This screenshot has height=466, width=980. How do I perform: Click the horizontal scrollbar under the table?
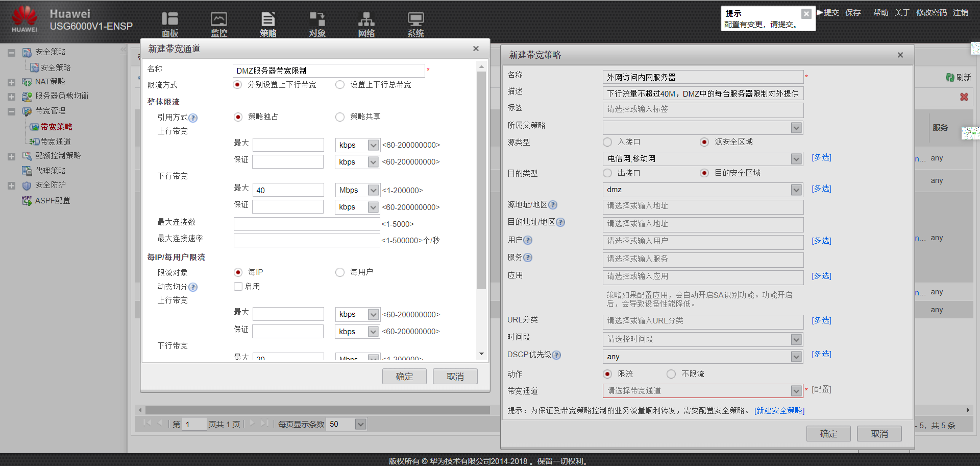click(x=317, y=410)
